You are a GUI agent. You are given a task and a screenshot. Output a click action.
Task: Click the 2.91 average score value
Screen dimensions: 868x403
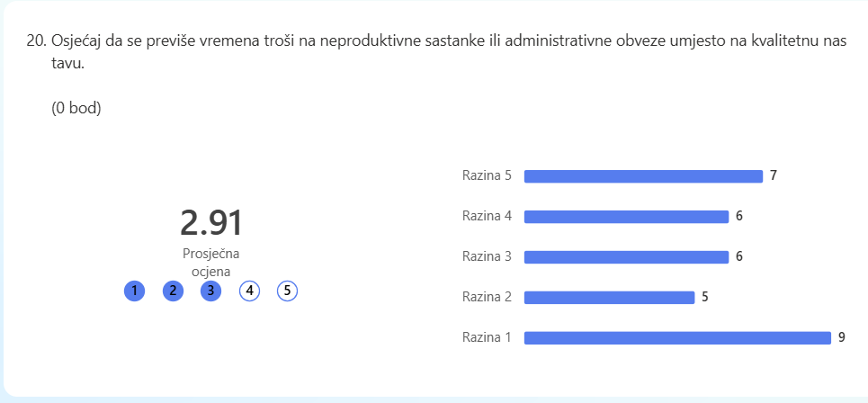(210, 223)
